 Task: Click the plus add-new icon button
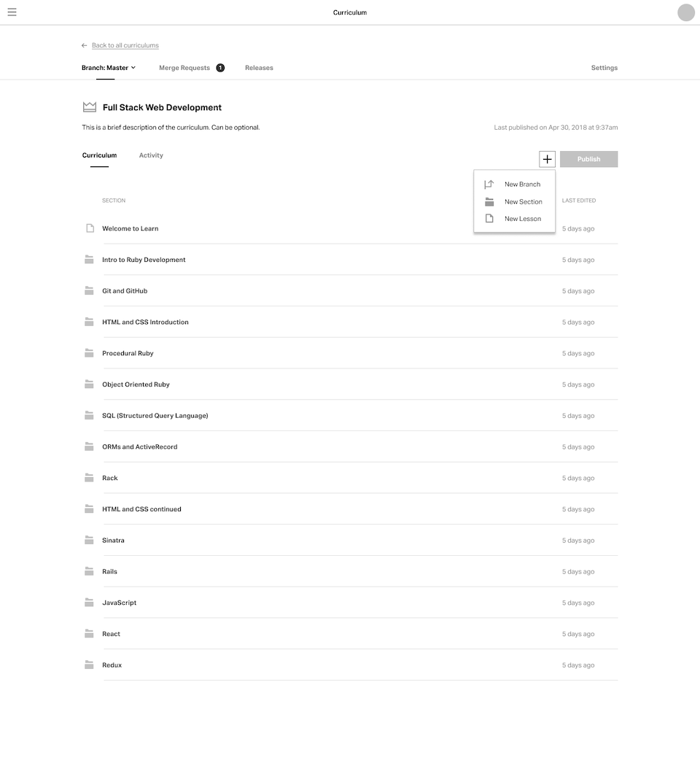(547, 159)
